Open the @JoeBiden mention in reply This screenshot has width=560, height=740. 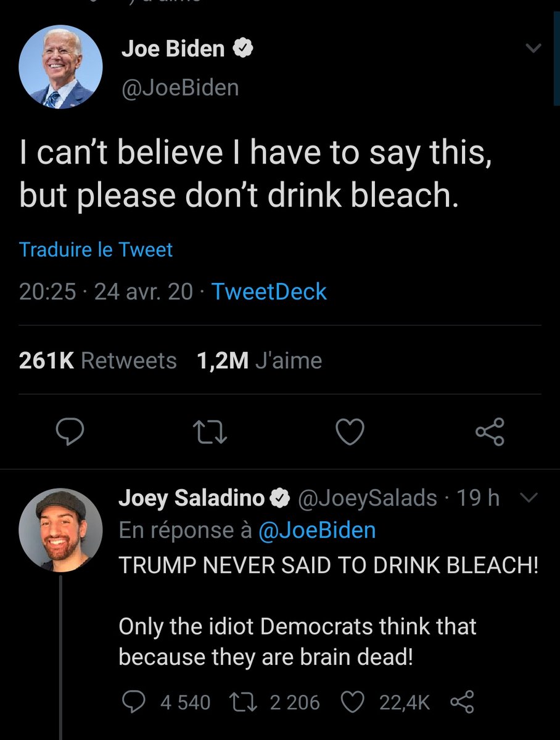click(x=317, y=531)
